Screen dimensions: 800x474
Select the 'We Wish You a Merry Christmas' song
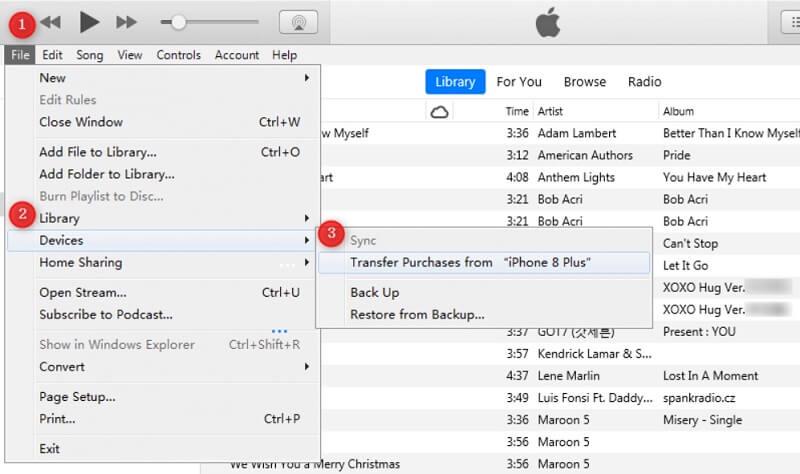[x=315, y=465]
